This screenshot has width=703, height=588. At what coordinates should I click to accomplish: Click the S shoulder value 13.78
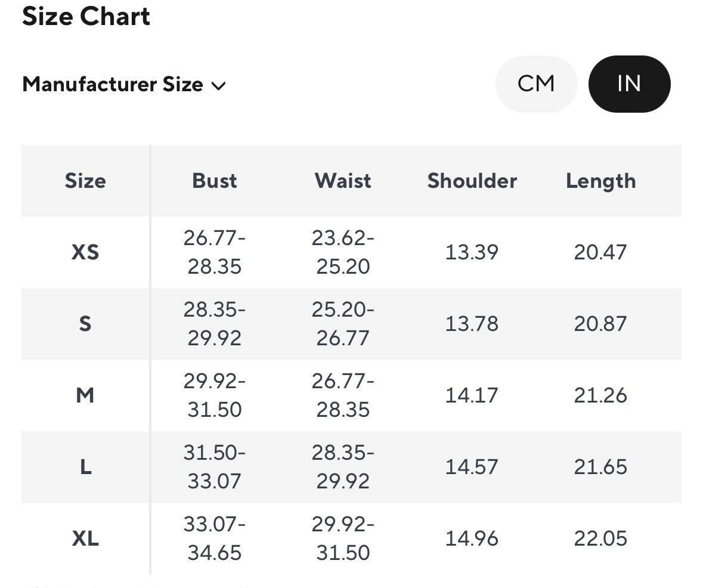(472, 324)
